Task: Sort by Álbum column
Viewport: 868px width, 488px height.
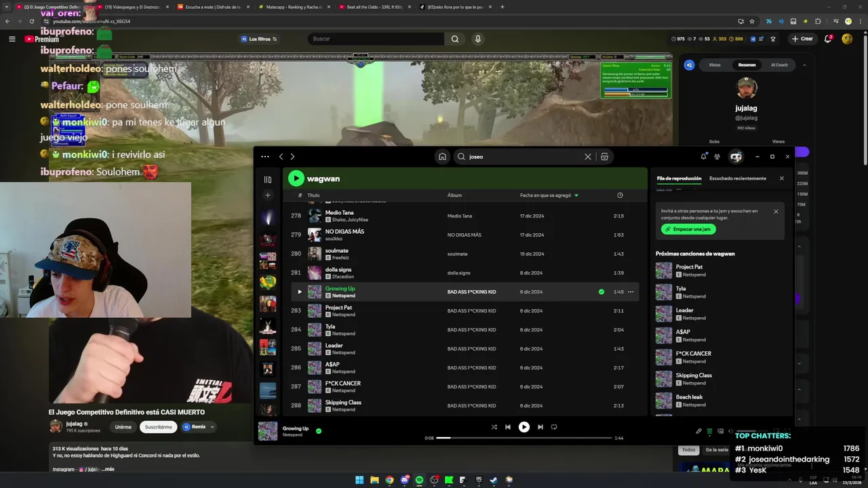Action: (x=454, y=195)
